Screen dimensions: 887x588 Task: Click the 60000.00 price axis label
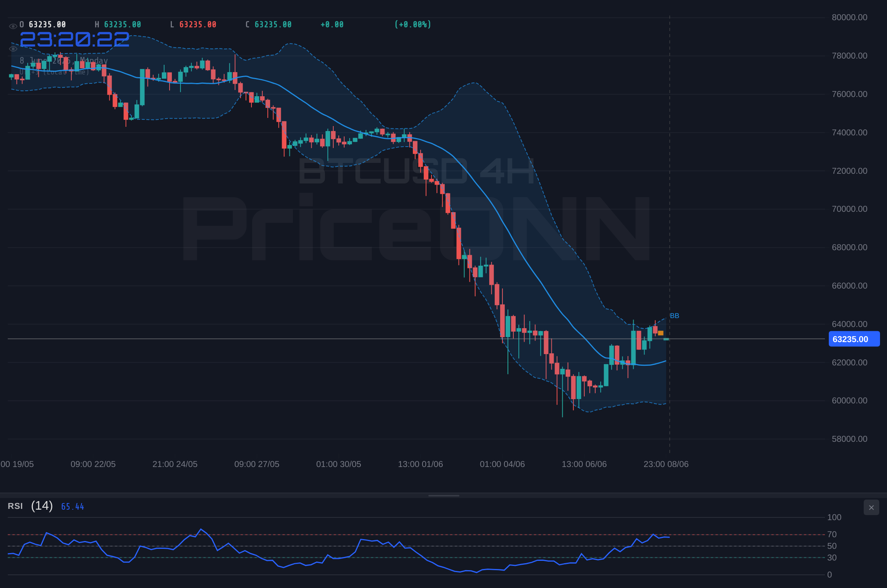(849, 401)
